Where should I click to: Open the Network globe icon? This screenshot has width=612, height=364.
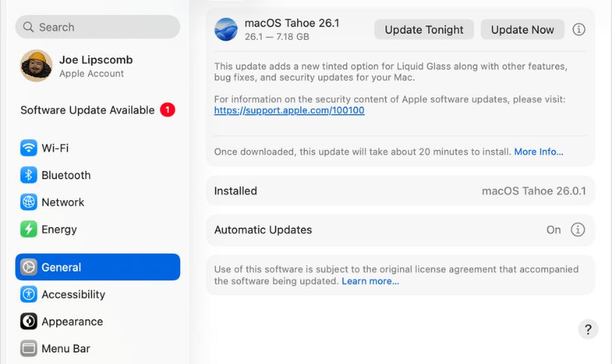coord(28,202)
